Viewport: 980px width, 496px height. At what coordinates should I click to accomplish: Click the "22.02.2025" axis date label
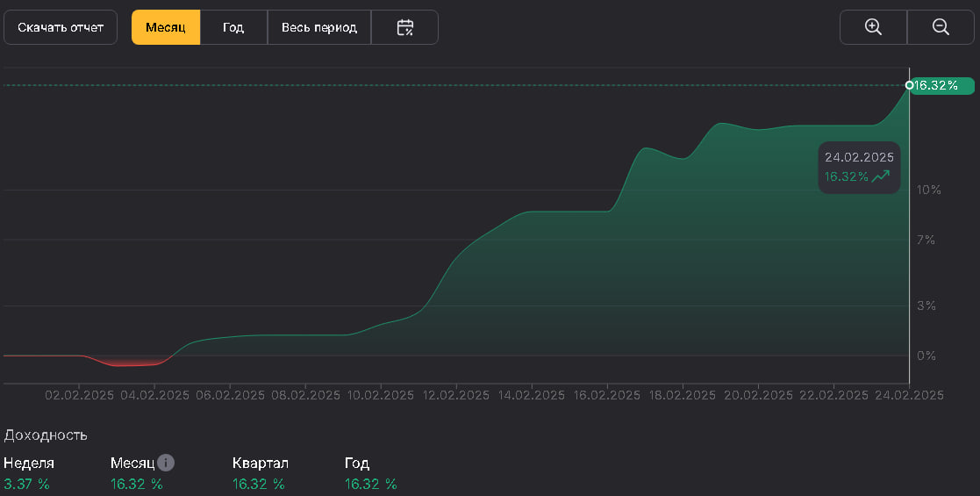pyautogui.click(x=833, y=395)
